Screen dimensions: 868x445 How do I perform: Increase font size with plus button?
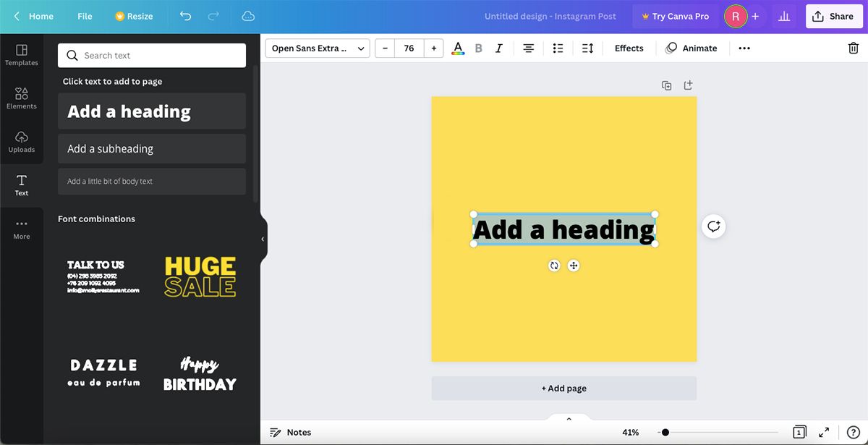[x=433, y=48]
